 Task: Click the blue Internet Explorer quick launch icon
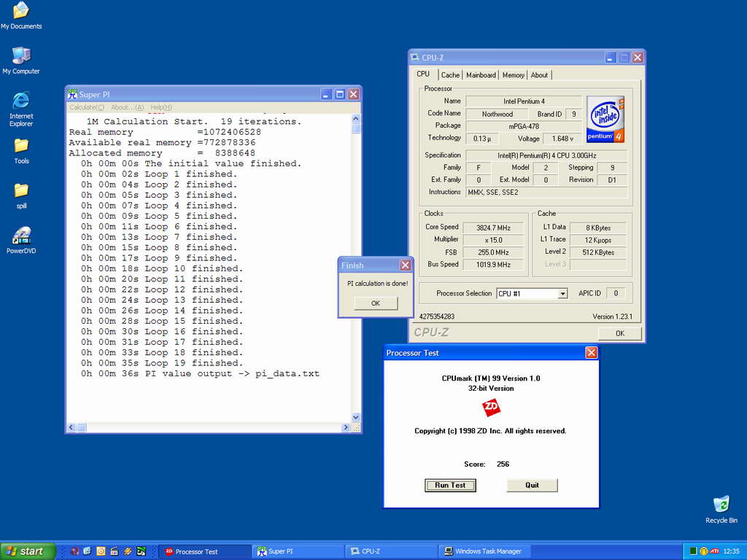click(x=88, y=551)
